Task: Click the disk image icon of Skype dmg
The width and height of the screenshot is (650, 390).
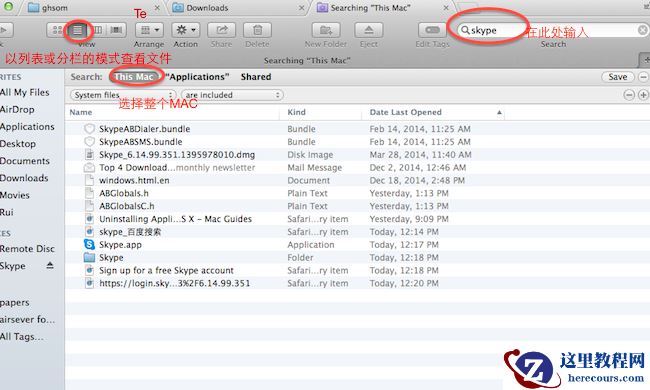Action: 89,155
